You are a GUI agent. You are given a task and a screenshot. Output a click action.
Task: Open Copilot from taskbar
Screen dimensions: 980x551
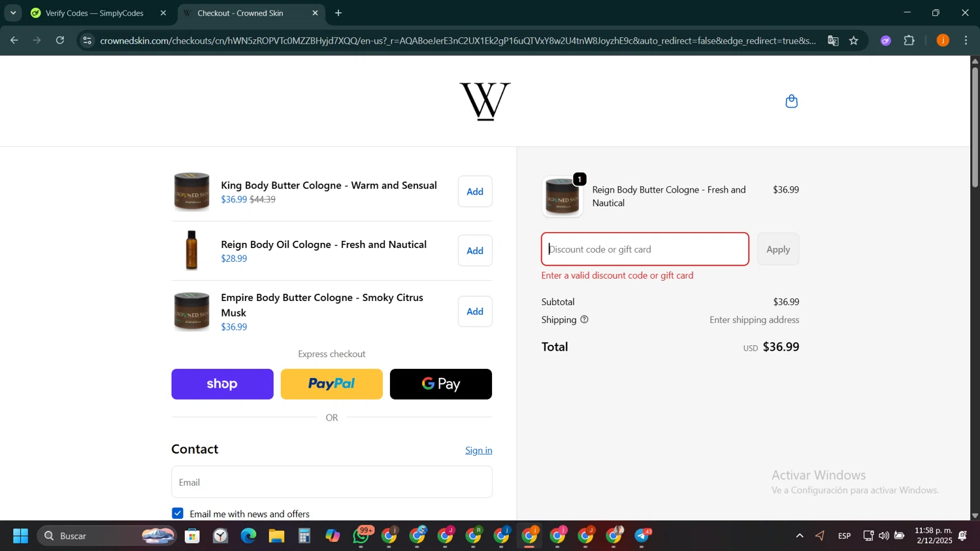click(333, 536)
